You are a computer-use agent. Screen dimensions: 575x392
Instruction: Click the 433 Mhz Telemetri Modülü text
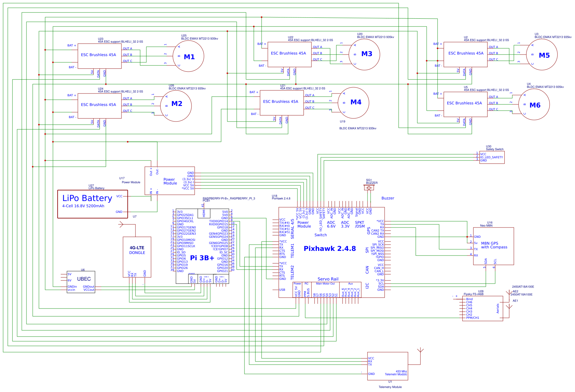(x=396, y=373)
